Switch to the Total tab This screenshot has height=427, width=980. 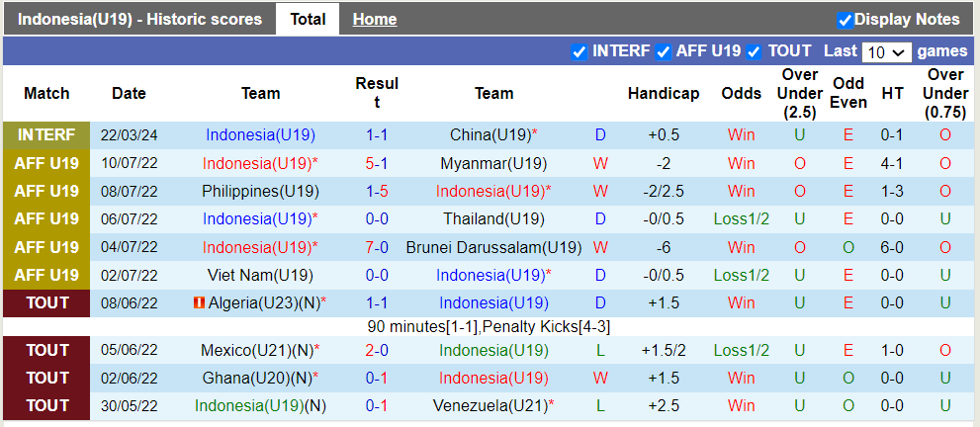pos(308,19)
